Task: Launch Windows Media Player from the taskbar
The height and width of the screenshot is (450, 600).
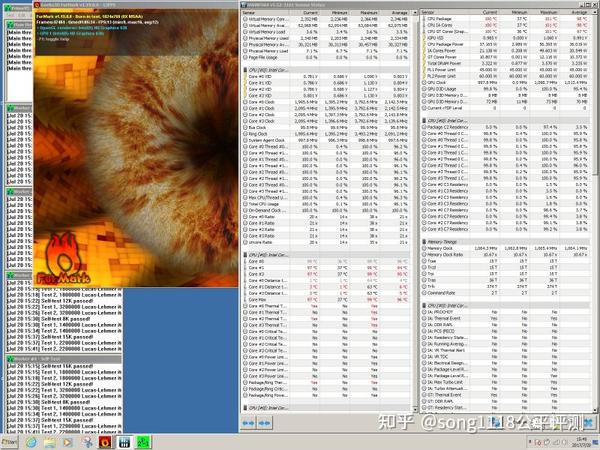Action: (x=68, y=442)
